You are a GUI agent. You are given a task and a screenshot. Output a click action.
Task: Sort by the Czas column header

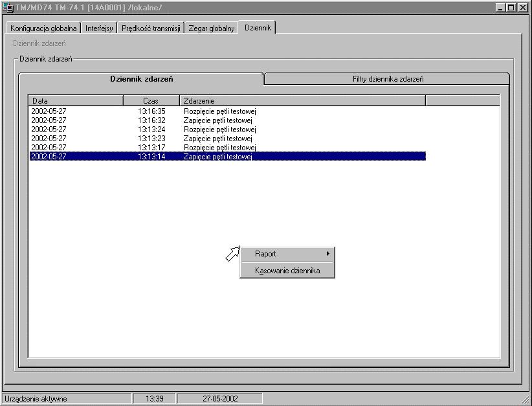(x=151, y=101)
